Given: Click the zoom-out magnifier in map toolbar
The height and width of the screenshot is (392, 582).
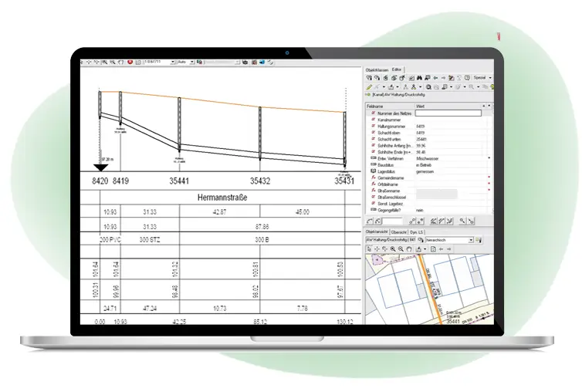Looking at the screenshot, I should point(401,249).
